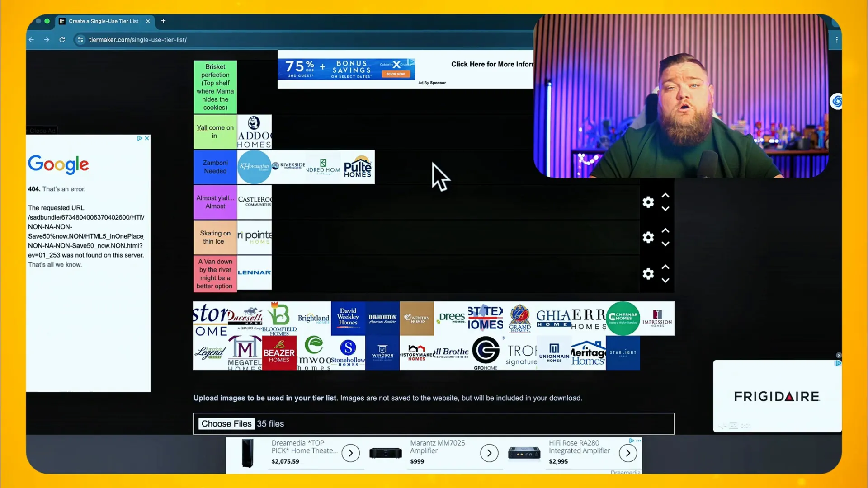Open settings gear for Van down by the river row
The image size is (868, 488).
648,273
